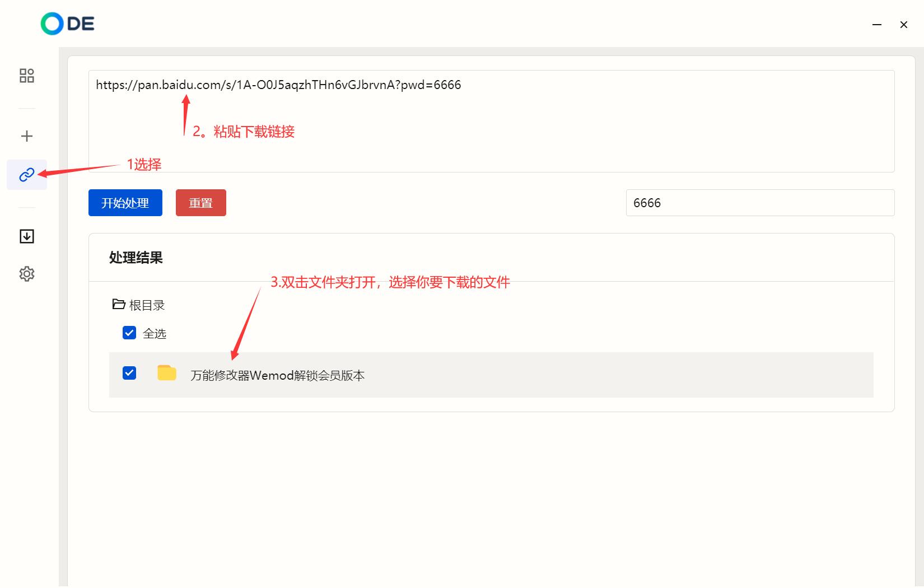Click the 开始处理 button

(x=125, y=203)
